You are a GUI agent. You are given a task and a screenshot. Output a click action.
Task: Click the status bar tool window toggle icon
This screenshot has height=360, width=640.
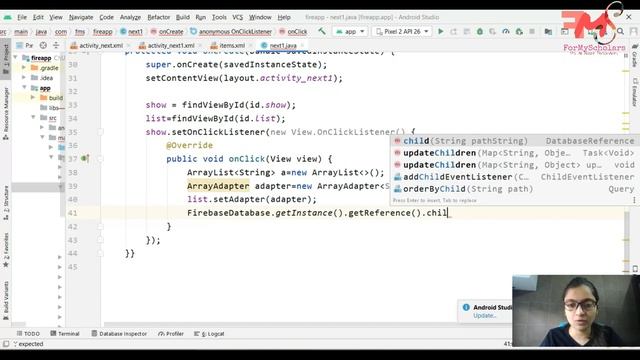tap(5, 344)
